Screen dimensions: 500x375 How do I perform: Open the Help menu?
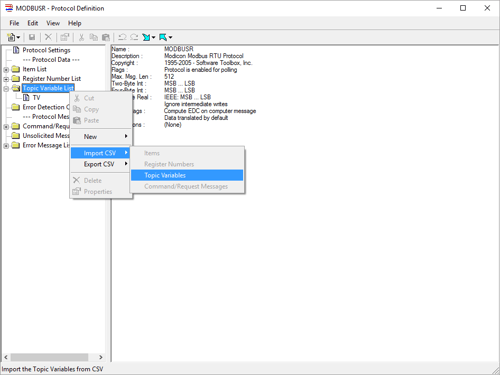click(x=75, y=23)
